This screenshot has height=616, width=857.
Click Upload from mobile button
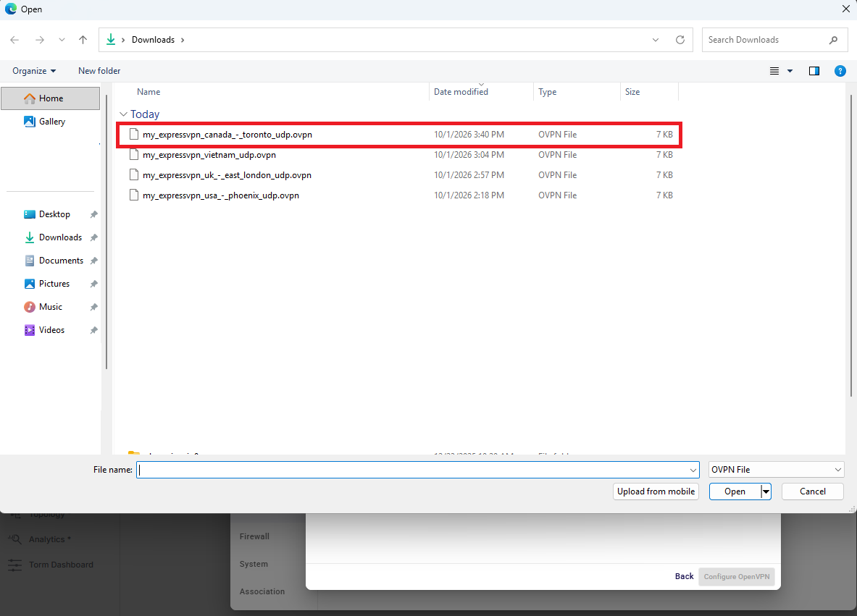656,491
